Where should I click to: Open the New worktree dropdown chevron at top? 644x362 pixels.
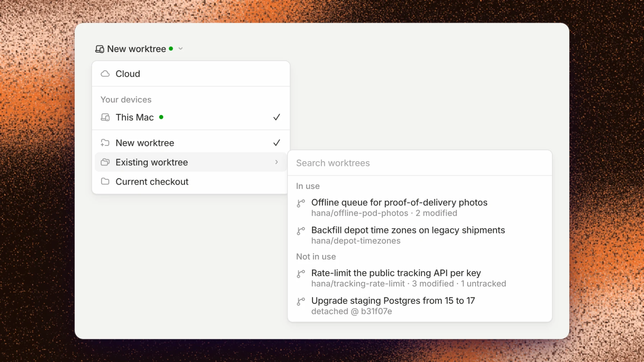[x=181, y=48]
